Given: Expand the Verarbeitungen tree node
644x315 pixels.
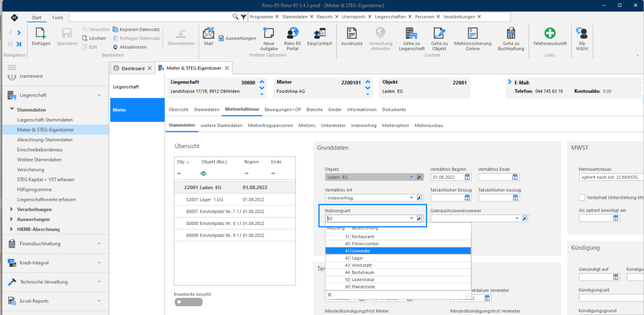Looking at the screenshot, I should point(12,209).
